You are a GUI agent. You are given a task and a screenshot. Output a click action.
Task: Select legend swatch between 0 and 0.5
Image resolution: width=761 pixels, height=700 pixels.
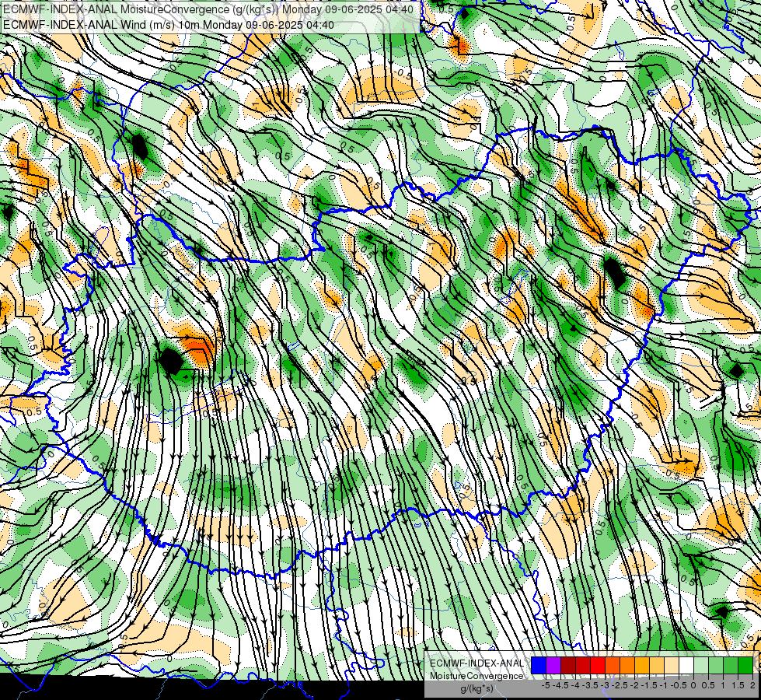(701, 665)
